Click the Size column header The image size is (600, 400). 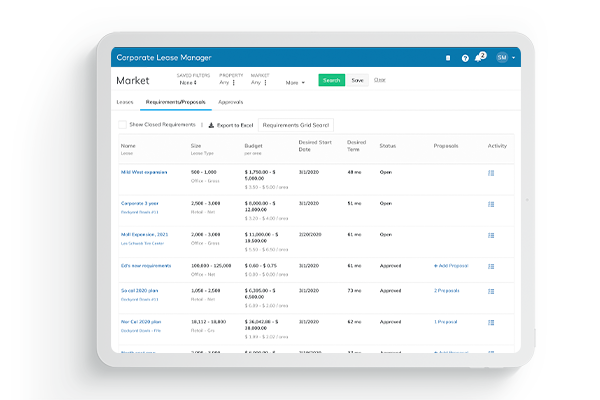(x=196, y=146)
